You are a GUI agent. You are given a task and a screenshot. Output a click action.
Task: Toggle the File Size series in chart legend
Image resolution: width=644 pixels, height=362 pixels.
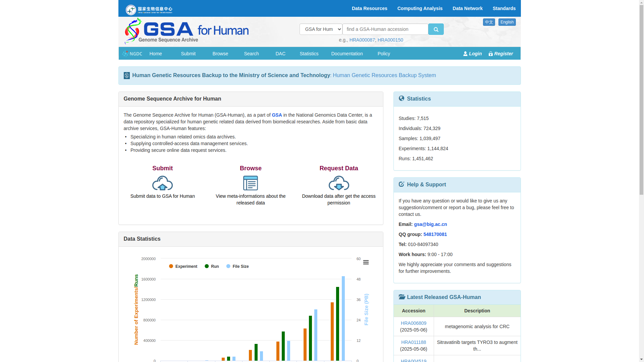click(x=237, y=266)
